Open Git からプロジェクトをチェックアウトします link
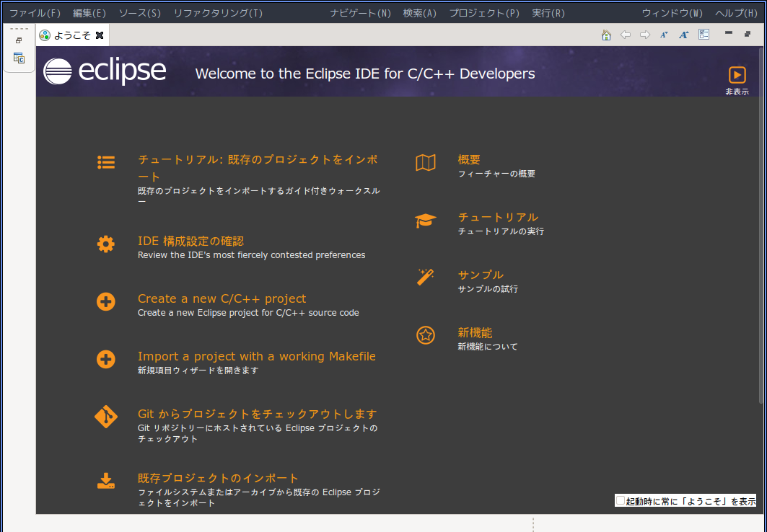The image size is (767, 532). [258, 414]
